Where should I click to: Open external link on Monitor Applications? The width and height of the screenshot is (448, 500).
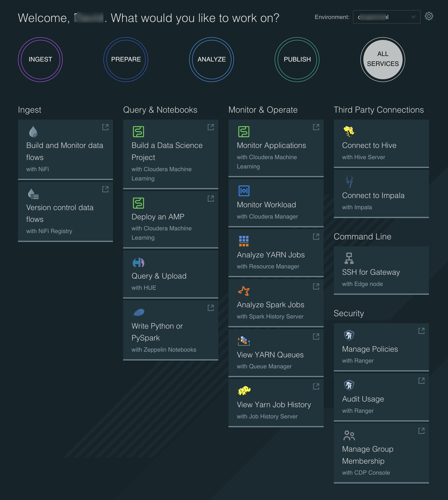(x=316, y=127)
